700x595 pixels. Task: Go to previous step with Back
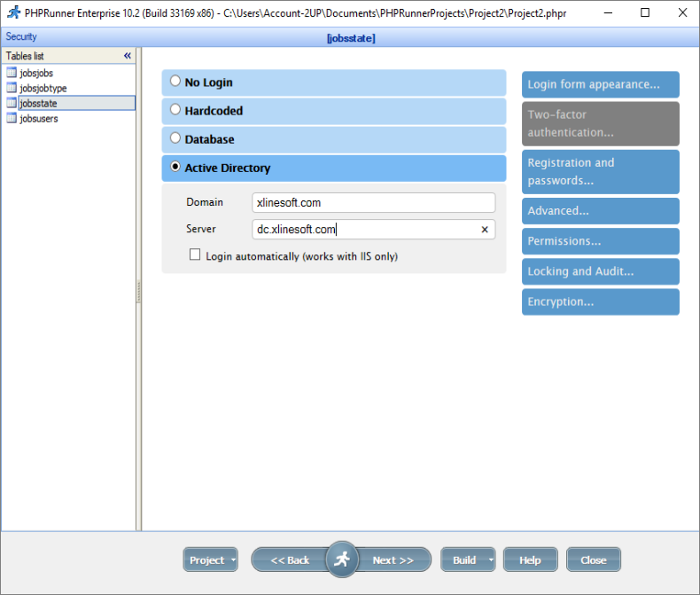(x=290, y=560)
